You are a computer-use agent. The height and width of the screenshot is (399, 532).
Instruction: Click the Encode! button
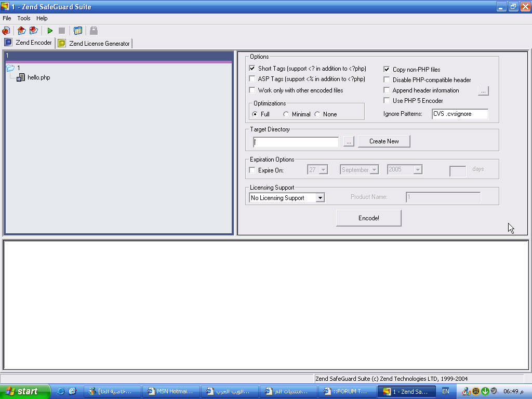tap(368, 218)
